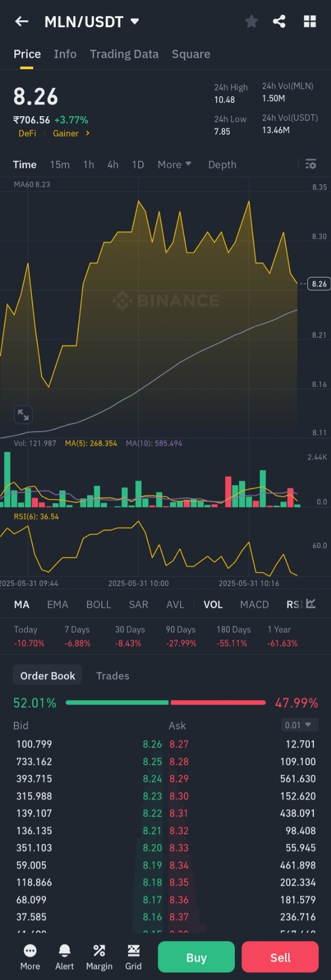Select the 15m chart interval
Viewport: 331px width, 980px height.
pyautogui.click(x=60, y=164)
